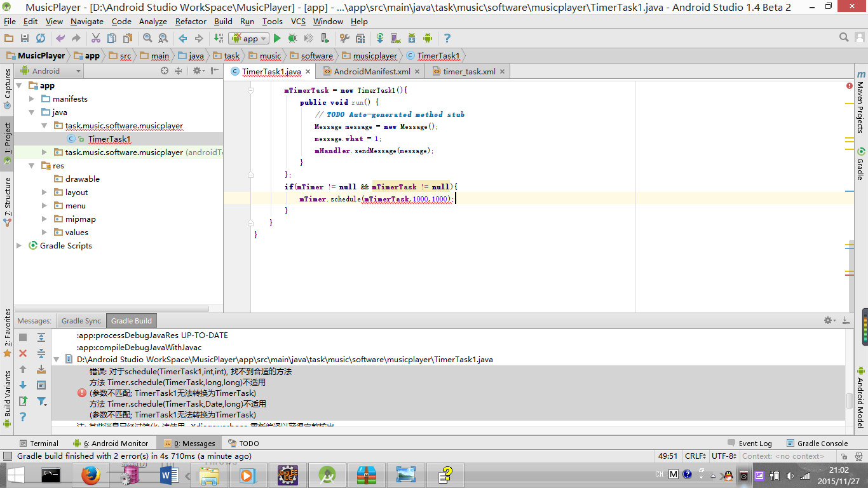Screen dimensions: 868x488
Task: Click the Help question mark in toolbar
Action: pos(447,38)
